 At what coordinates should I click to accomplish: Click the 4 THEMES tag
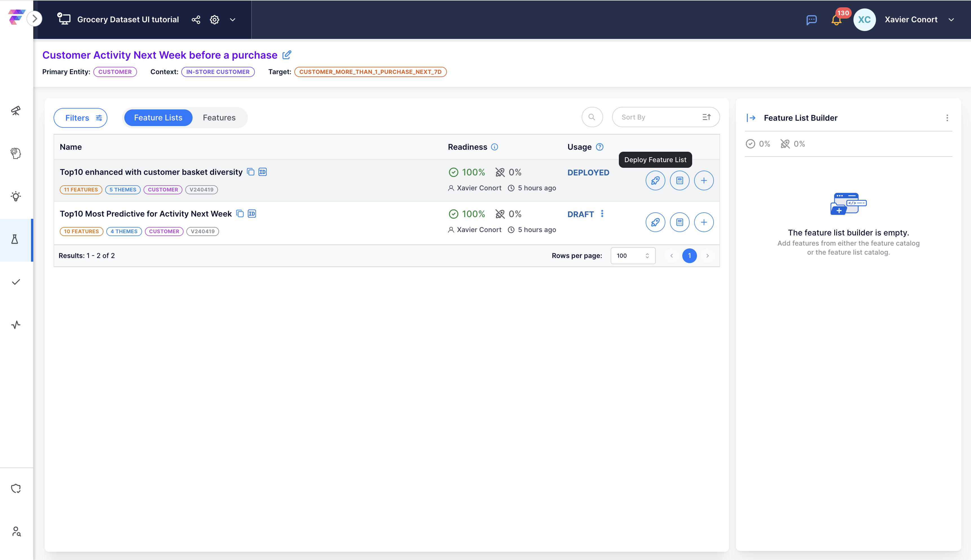(x=124, y=232)
